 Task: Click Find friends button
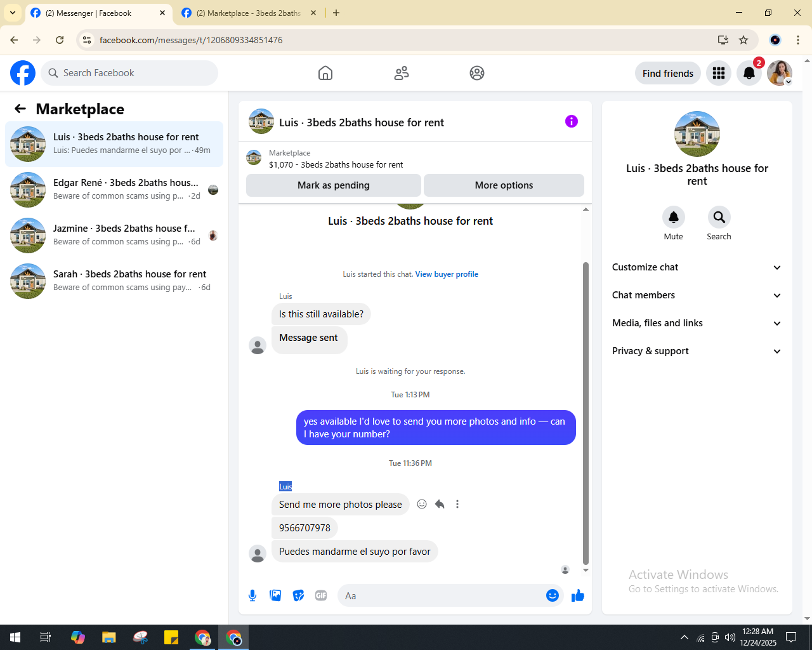pyautogui.click(x=668, y=73)
